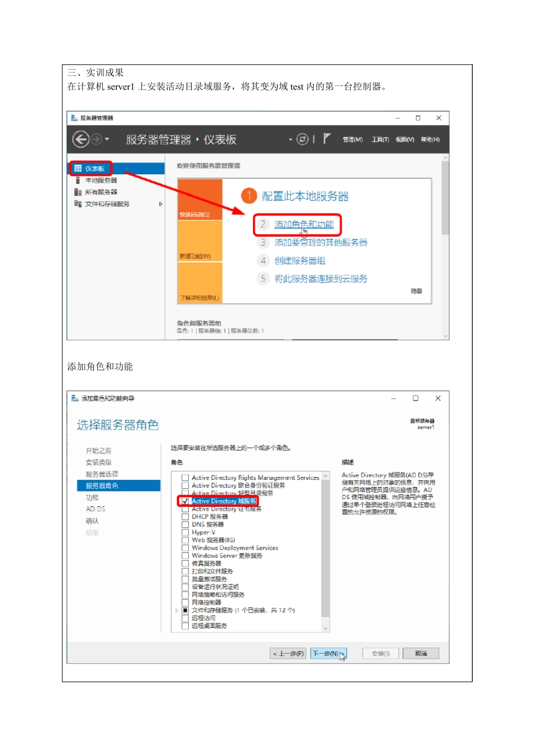534x756 pixels.
Task: Open the 视图(V) menu
Action: (405, 139)
